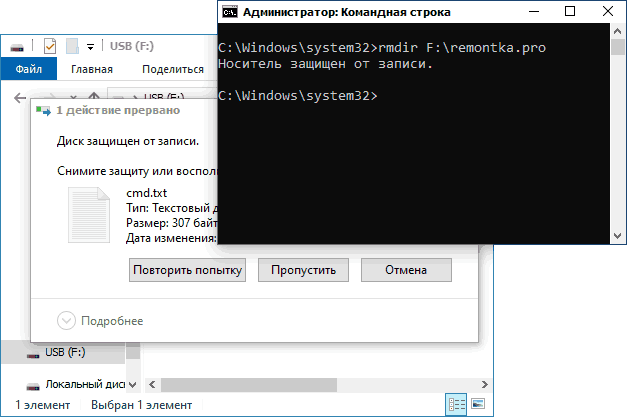Click the 'Размер: 307 байт' file detail
627x417 pixels.
[172, 223]
